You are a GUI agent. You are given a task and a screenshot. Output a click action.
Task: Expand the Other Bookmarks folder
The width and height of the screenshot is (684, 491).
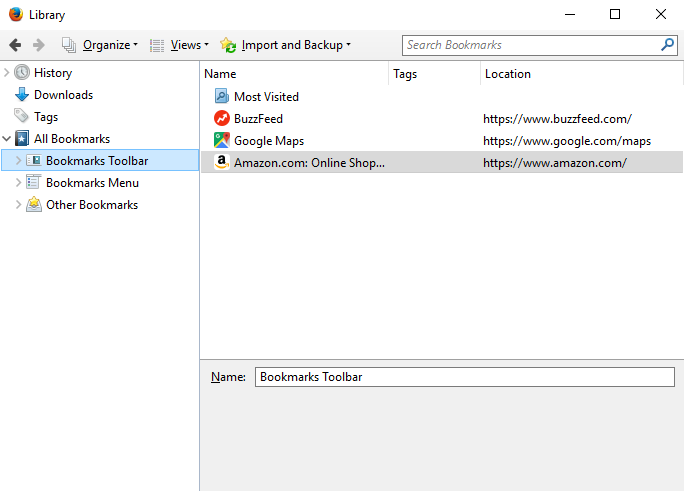pos(18,205)
